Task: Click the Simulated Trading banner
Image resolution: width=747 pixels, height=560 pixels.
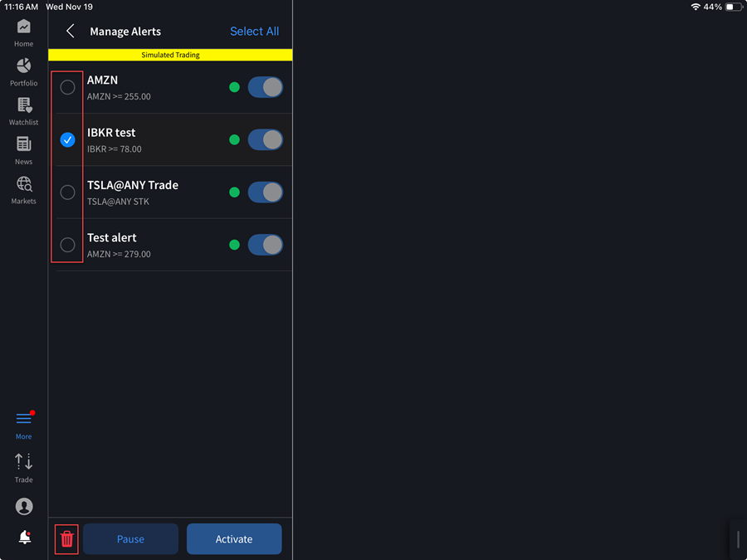Action: click(x=169, y=55)
